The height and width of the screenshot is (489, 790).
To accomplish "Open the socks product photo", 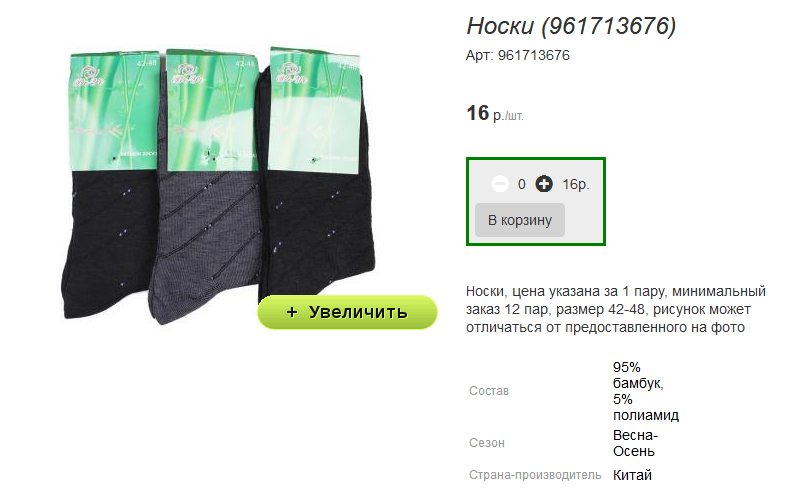I will point(219,185).
